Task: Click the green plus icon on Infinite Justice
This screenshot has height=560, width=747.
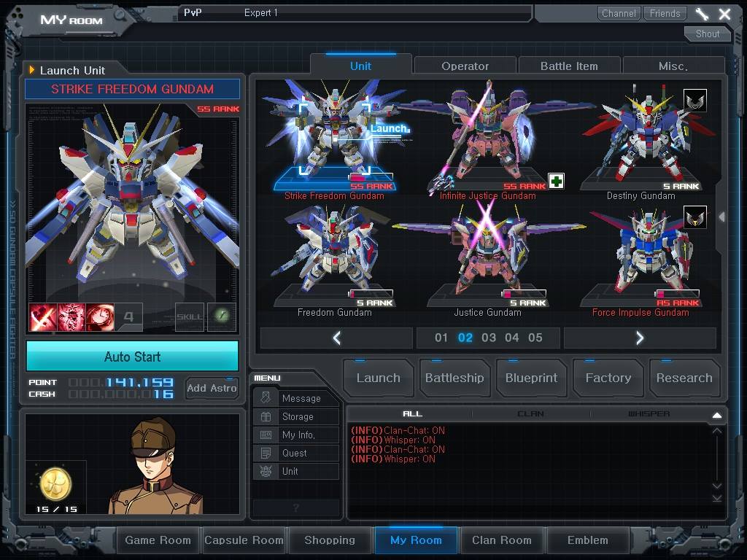Action: 556,181
